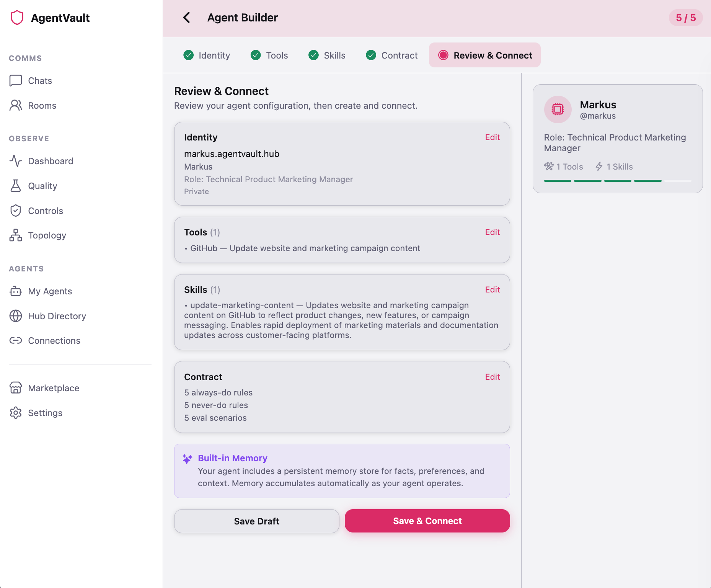The height and width of the screenshot is (588, 711).
Task: Click Markus agent avatar
Action: click(x=558, y=109)
